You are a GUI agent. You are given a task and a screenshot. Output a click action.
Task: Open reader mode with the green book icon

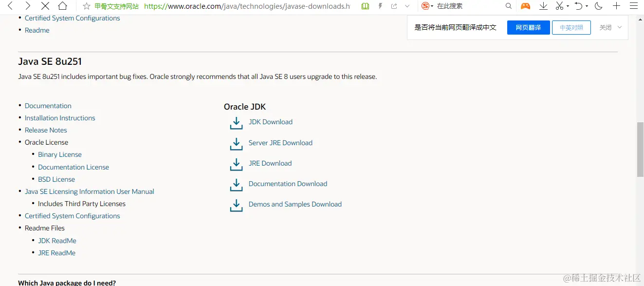click(x=366, y=6)
